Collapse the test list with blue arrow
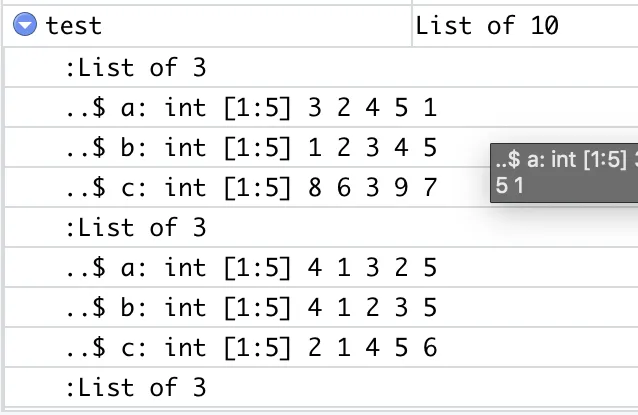This screenshot has height=415, width=638. (x=25, y=24)
